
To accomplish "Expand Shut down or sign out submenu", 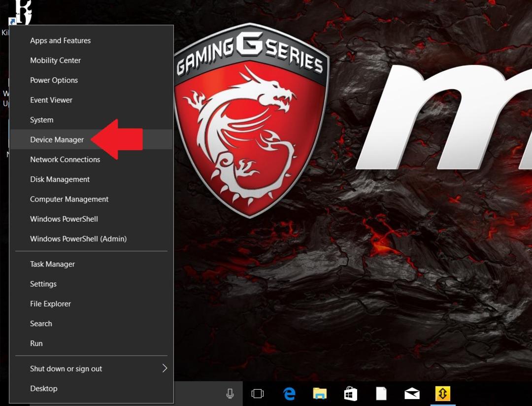I will 91,369.
